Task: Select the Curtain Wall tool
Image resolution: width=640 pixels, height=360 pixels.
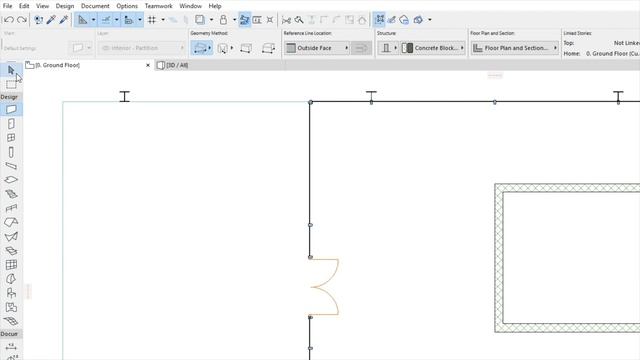Action: (11, 265)
